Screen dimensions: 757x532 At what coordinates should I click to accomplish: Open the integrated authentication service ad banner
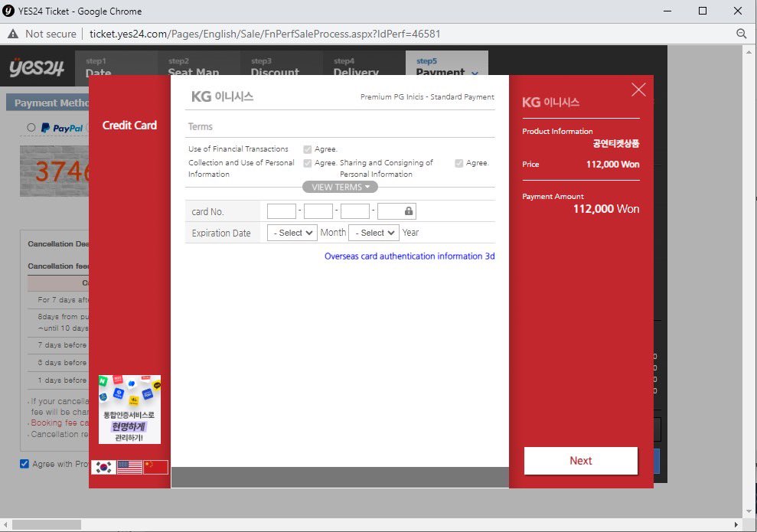point(129,410)
